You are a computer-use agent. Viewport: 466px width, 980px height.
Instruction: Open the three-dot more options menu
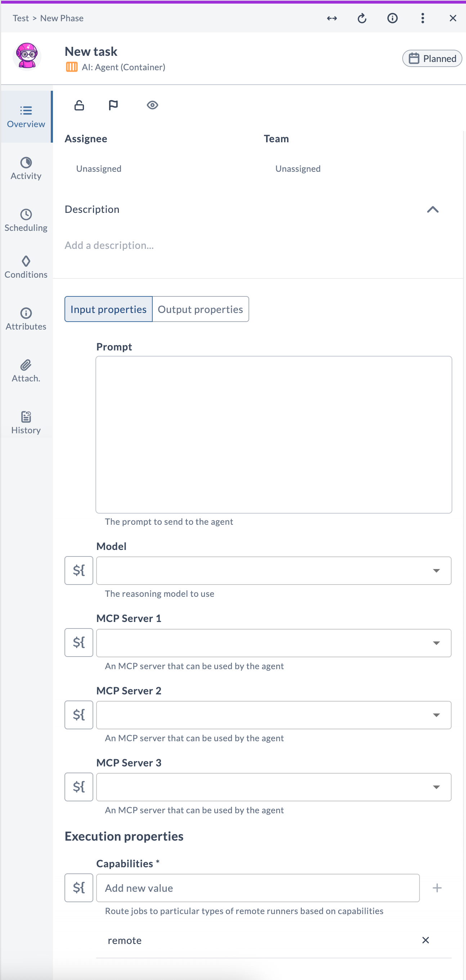click(x=423, y=18)
